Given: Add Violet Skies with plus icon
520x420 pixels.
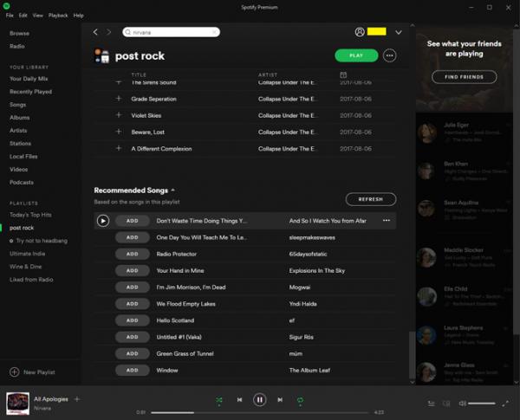Looking at the screenshot, I should (119, 115).
